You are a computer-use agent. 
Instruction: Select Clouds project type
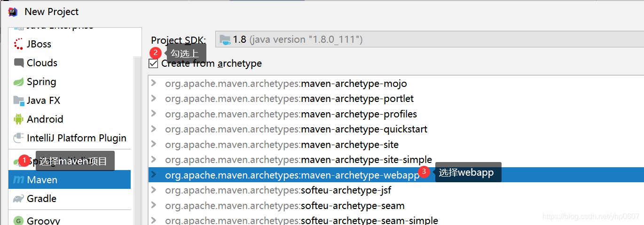pyautogui.click(x=70, y=63)
